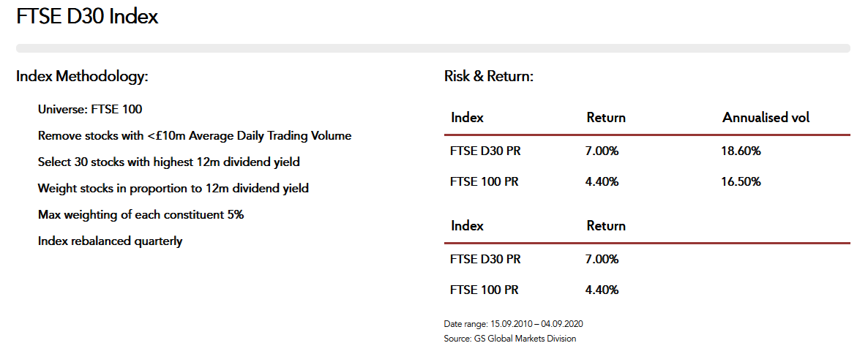This screenshot has width=868, height=354.
Task: Select the line about 30 highest-yield stocks
Action: [169, 162]
